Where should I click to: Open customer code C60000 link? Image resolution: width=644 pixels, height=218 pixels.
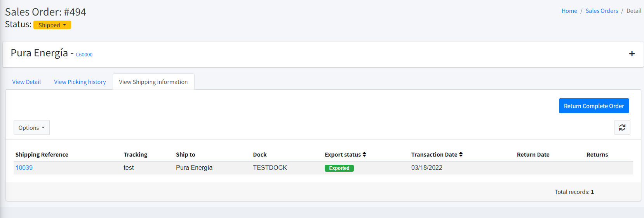click(x=84, y=55)
